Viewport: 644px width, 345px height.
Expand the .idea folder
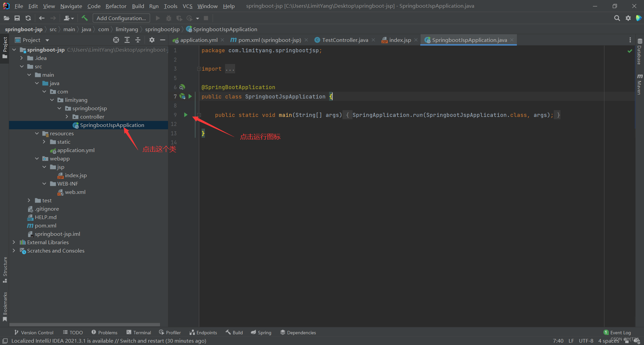(22, 58)
